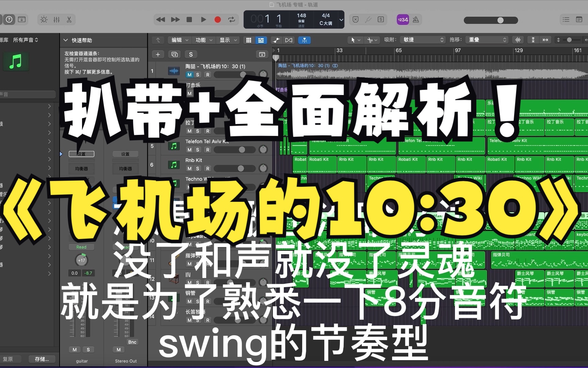This screenshot has width=588, height=368.
Task: Toggle the Show Flex icon
Action: tap(289, 40)
